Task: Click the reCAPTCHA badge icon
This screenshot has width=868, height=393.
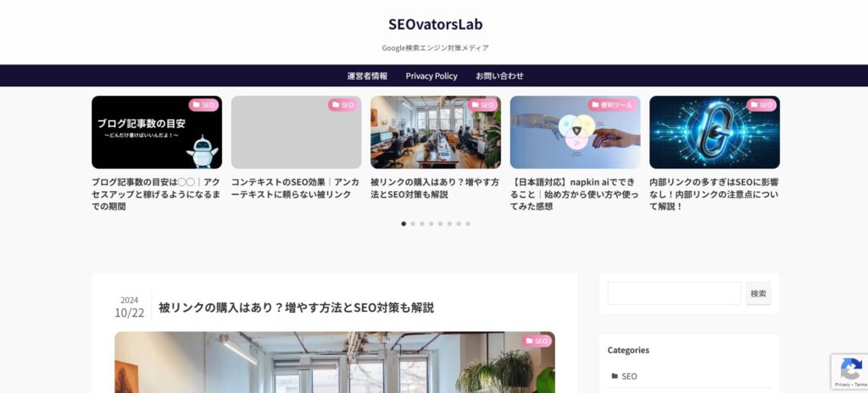Action: (x=851, y=368)
